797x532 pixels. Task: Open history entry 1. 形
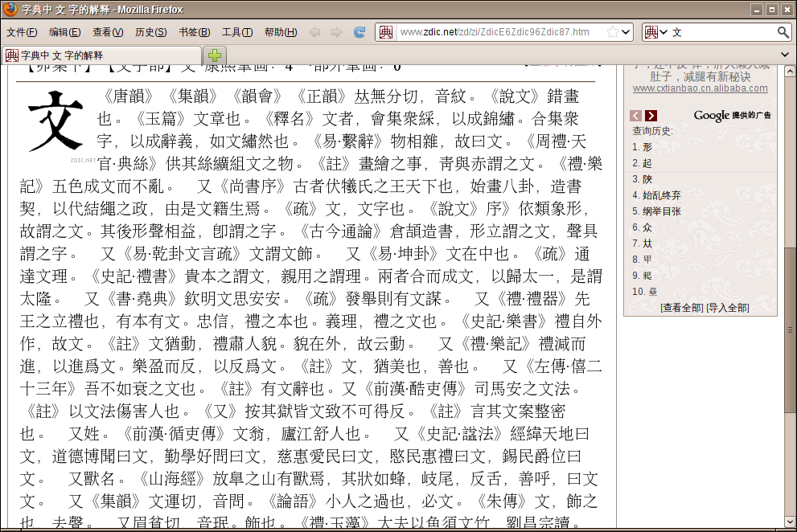[642, 147]
